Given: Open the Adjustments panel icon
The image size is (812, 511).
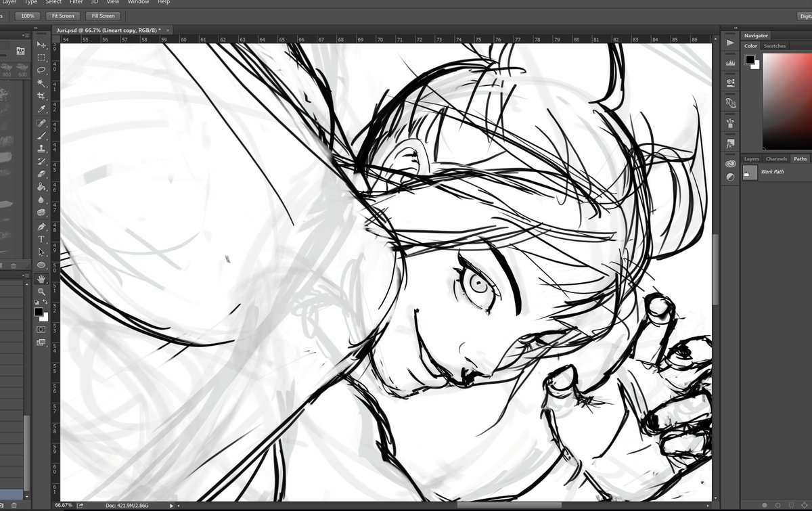Looking at the screenshot, I should 730,177.
